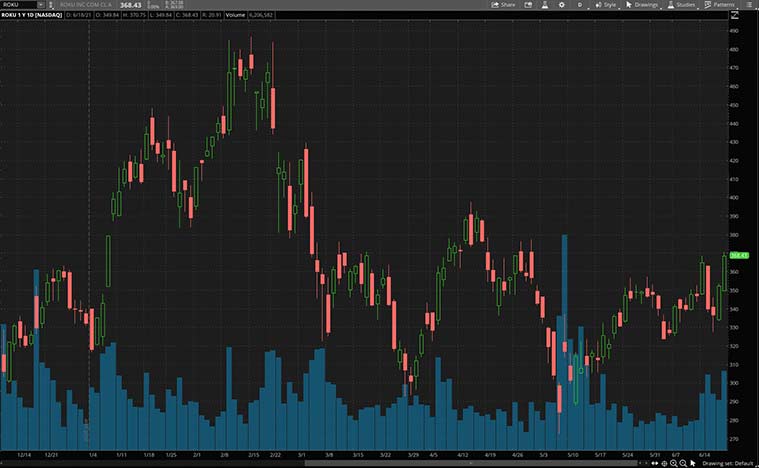Viewport: 759px width, 468px height.
Task: Click the Share button in top toolbar
Action: pyautogui.click(x=503, y=5)
